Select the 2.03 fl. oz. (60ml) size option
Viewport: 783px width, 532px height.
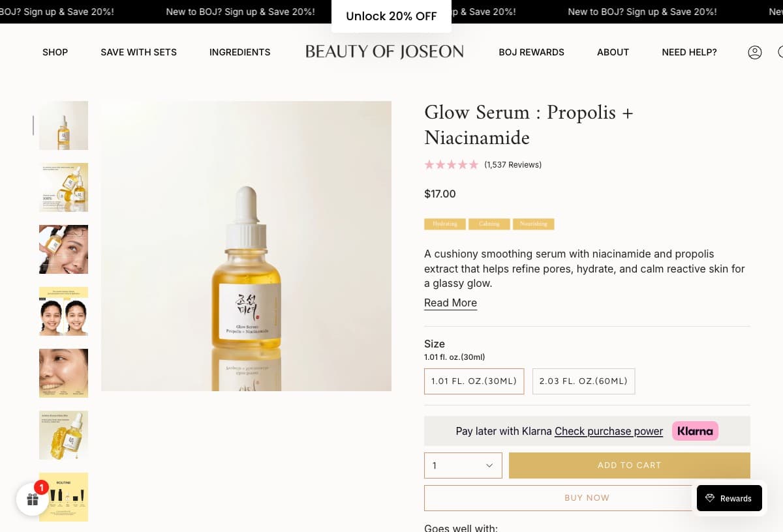[x=583, y=381]
